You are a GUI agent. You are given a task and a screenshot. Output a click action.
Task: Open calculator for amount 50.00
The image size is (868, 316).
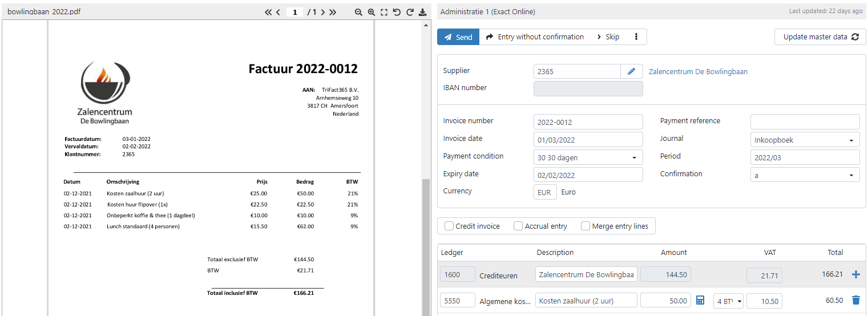click(x=701, y=300)
